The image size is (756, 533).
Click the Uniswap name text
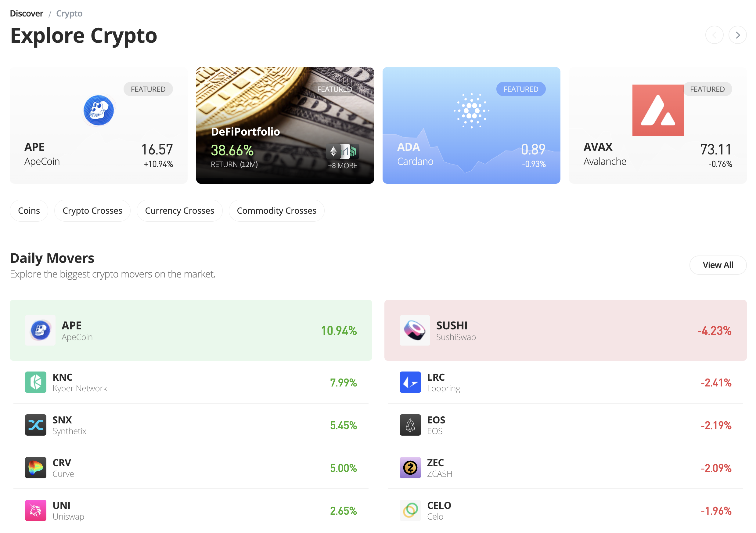click(68, 517)
